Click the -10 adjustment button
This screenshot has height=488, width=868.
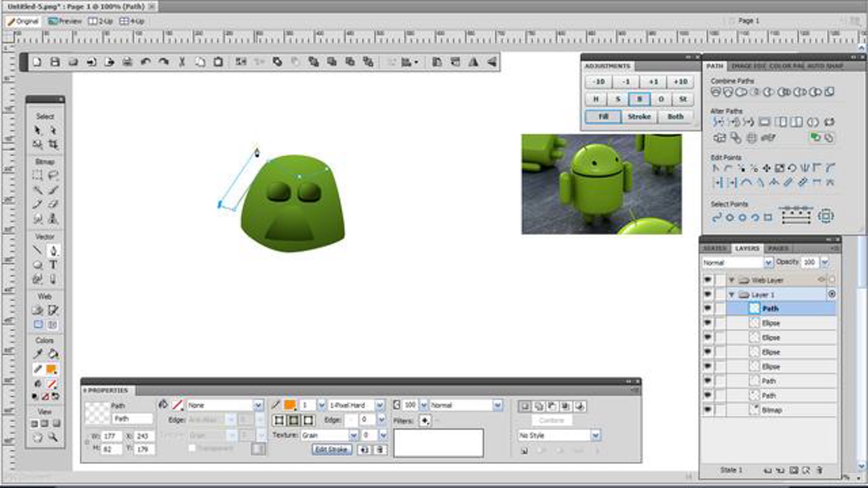point(599,82)
